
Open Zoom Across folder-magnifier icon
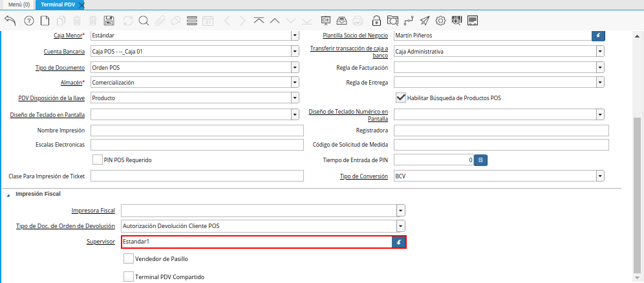392,21
